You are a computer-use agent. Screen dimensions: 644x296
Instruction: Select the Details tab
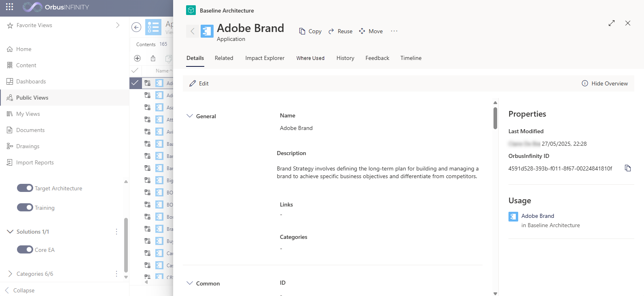195,58
